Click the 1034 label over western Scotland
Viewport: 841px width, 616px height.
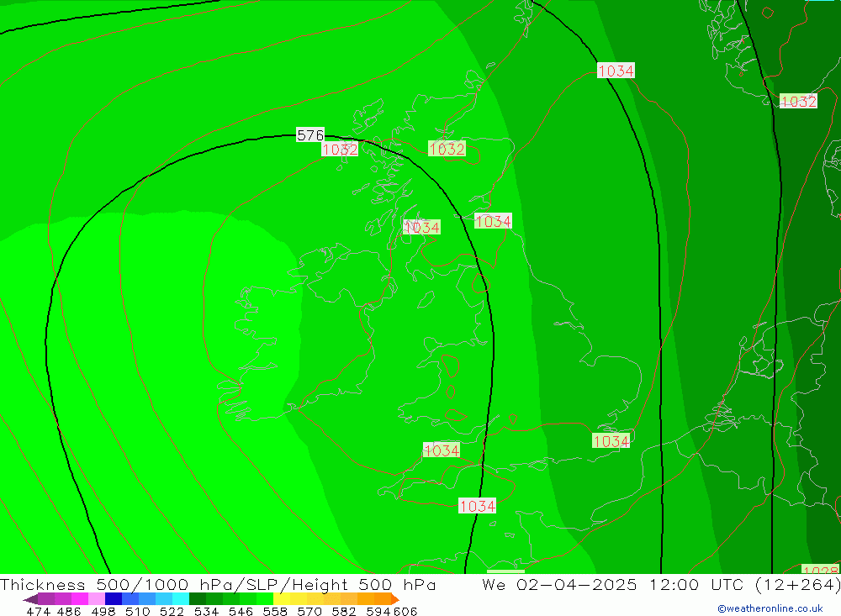(421, 227)
